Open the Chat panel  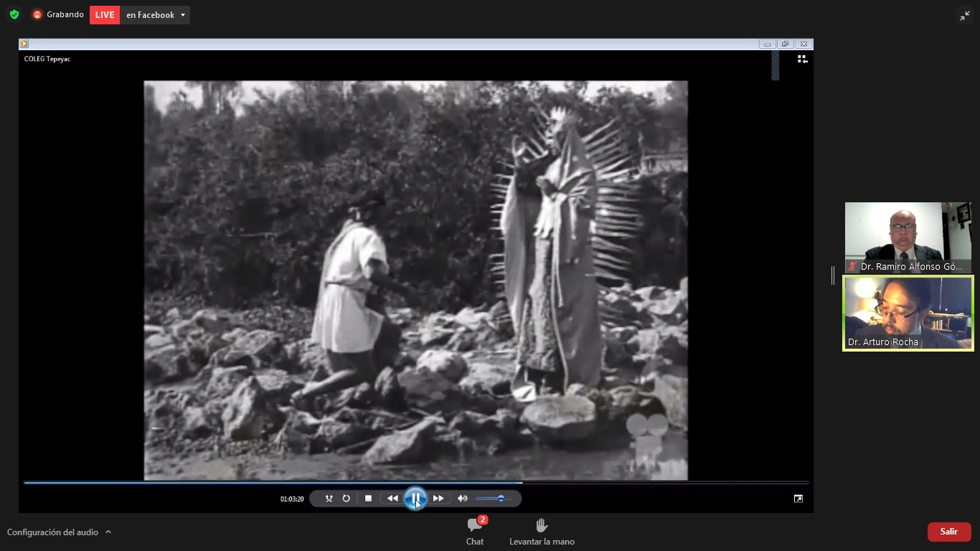475,532
